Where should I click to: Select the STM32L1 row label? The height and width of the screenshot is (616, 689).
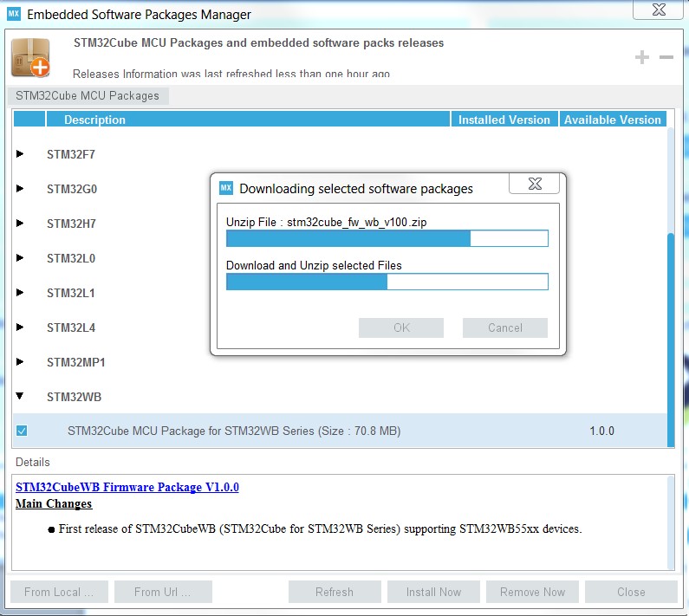[71, 294]
